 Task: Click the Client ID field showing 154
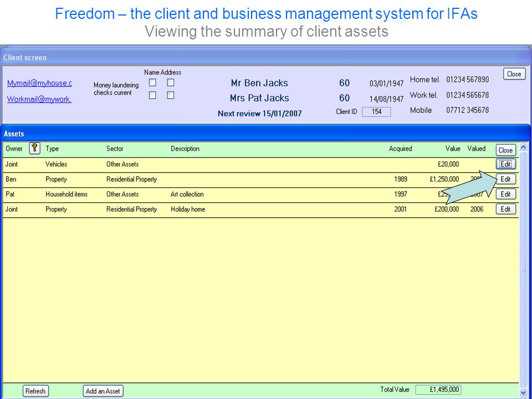[x=376, y=111]
